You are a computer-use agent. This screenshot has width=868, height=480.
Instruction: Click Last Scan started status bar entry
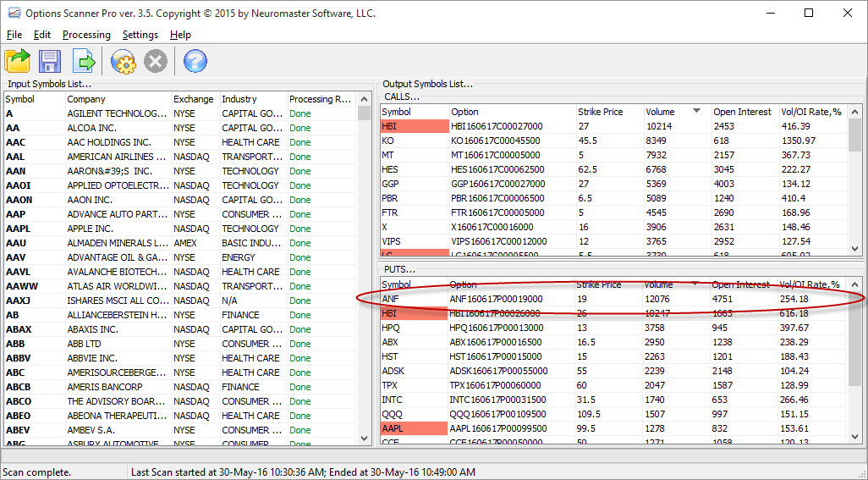coord(303,472)
